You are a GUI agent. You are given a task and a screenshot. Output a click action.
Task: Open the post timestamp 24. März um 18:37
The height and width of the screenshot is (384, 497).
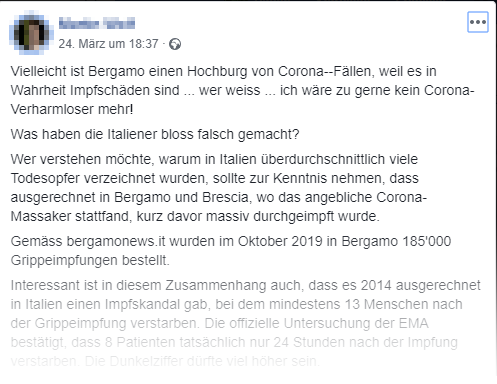tap(108, 44)
